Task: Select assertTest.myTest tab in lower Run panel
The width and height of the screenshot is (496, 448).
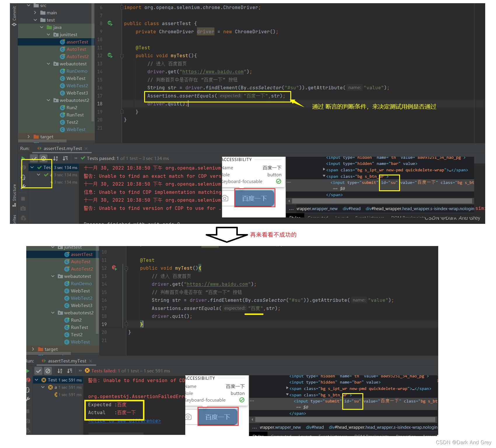Action: click(67, 361)
